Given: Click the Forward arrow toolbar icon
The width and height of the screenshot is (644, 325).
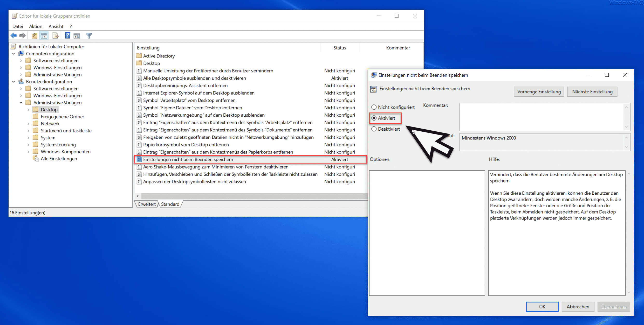Looking at the screenshot, I should (23, 36).
